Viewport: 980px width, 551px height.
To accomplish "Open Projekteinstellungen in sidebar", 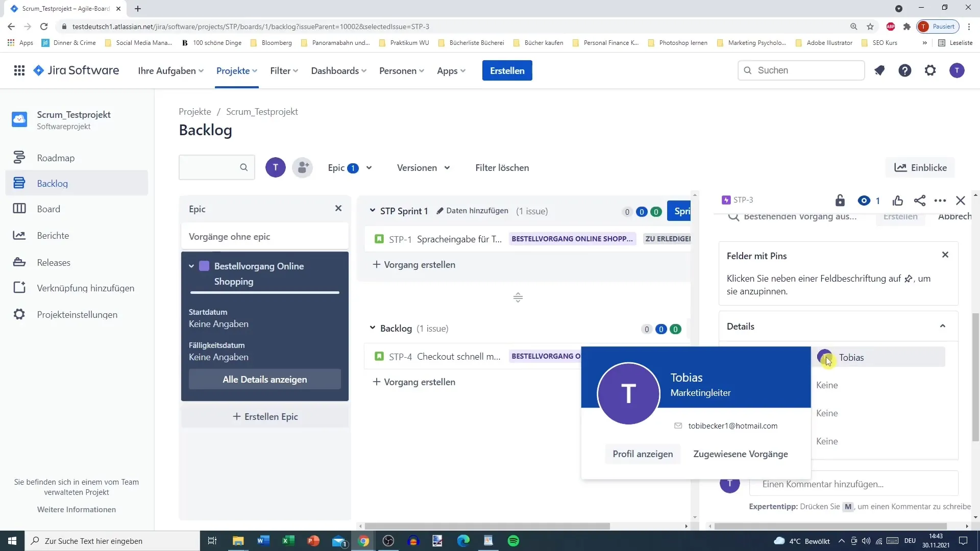I will coord(77,314).
